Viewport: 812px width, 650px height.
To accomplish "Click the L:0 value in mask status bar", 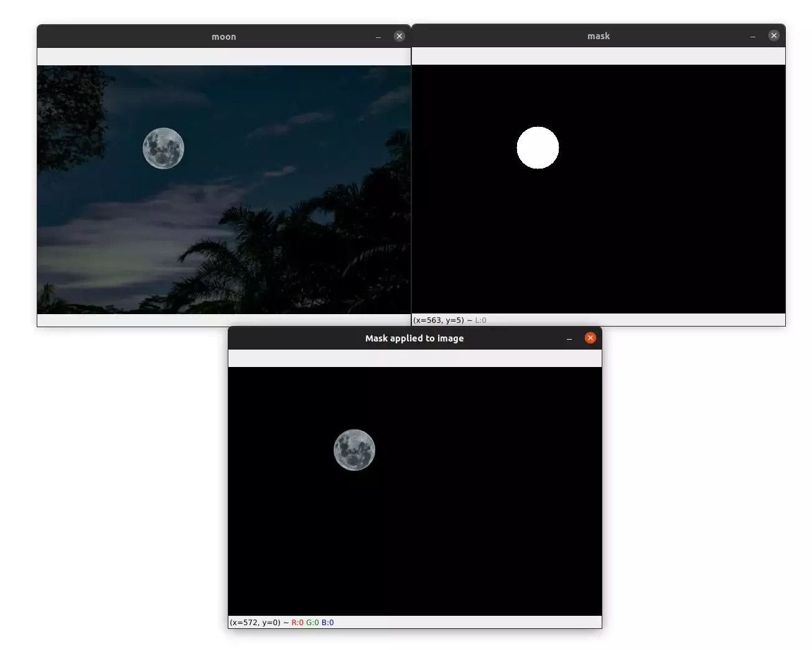I will pos(481,320).
